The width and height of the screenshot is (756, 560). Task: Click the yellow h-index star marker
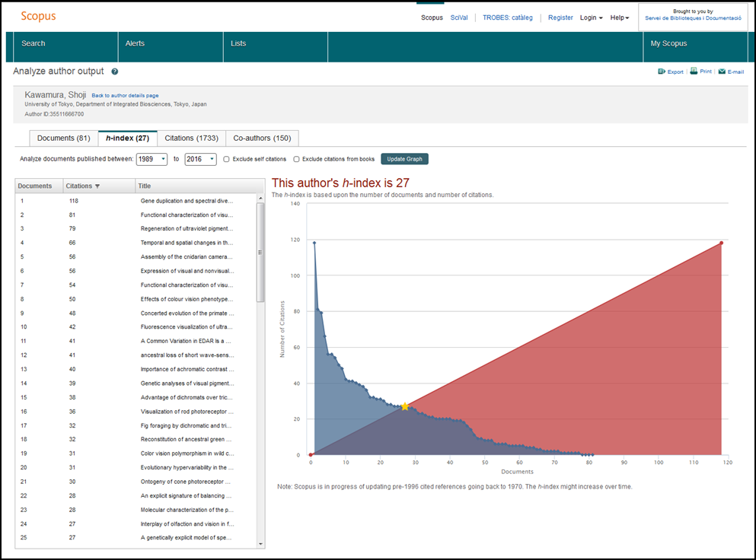405,406
